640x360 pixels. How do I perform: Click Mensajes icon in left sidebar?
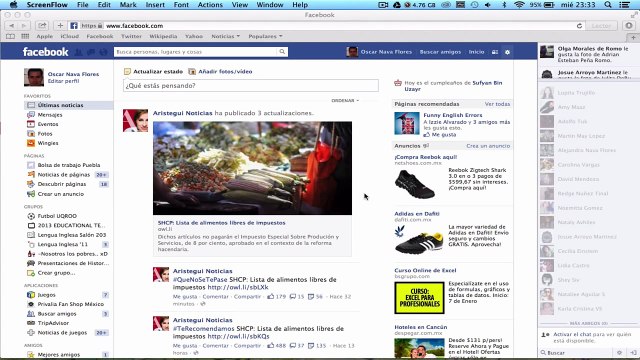31,115
